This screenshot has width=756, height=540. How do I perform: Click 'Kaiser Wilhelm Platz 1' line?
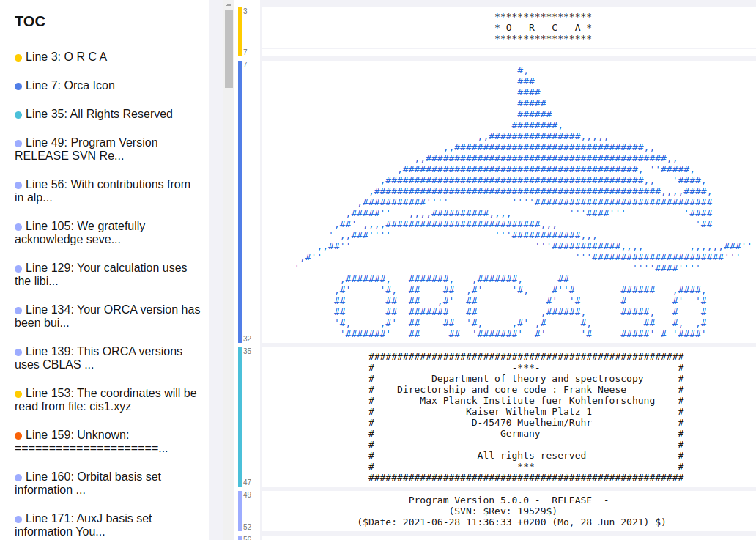[528, 412]
